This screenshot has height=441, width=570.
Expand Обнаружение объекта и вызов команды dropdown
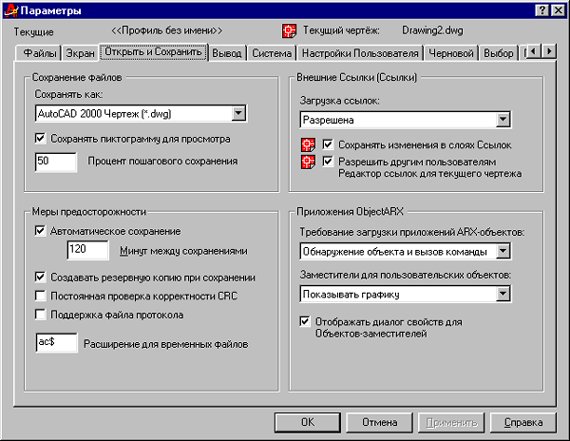[503, 251]
